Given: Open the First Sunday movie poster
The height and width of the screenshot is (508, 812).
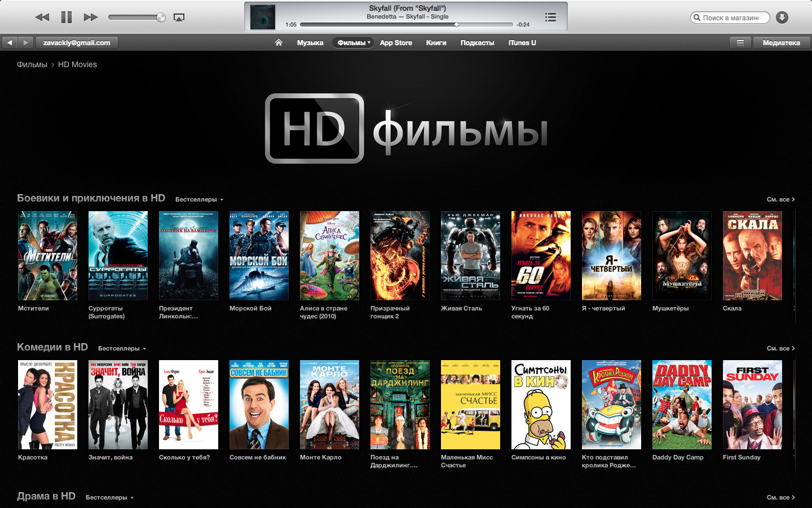Looking at the screenshot, I should pyautogui.click(x=752, y=405).
